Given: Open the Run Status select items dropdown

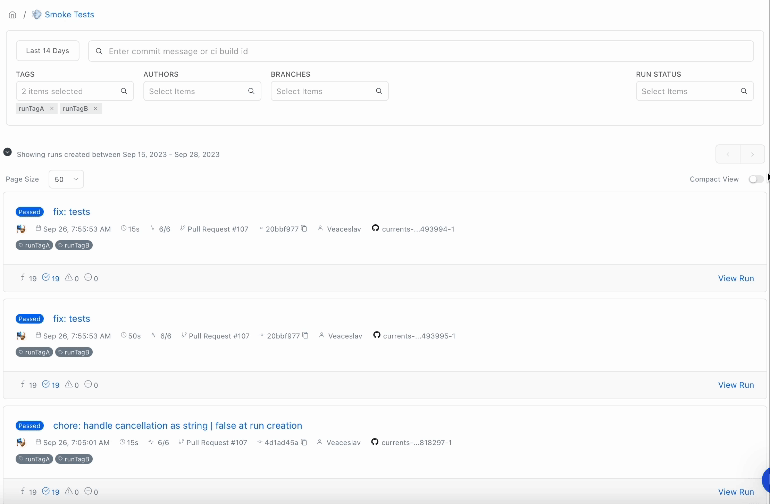Looking at the screenshot, I should tap(695, 91).
